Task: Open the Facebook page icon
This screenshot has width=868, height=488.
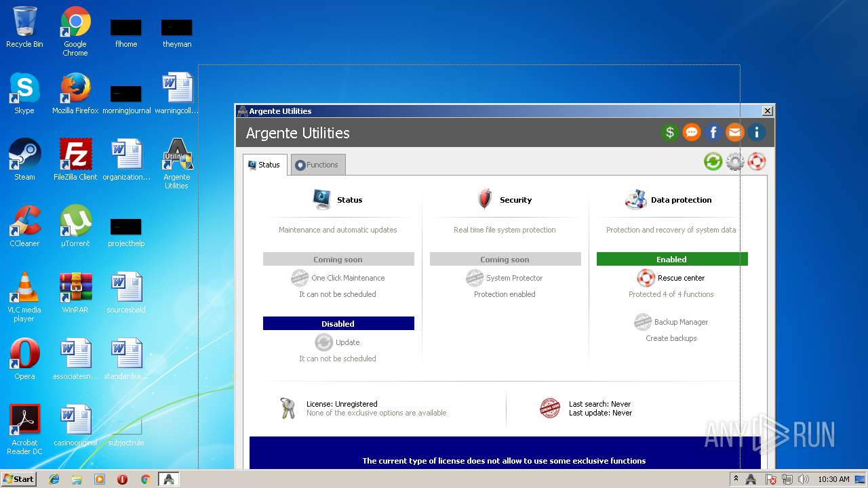Action: (x=713, y=133)
